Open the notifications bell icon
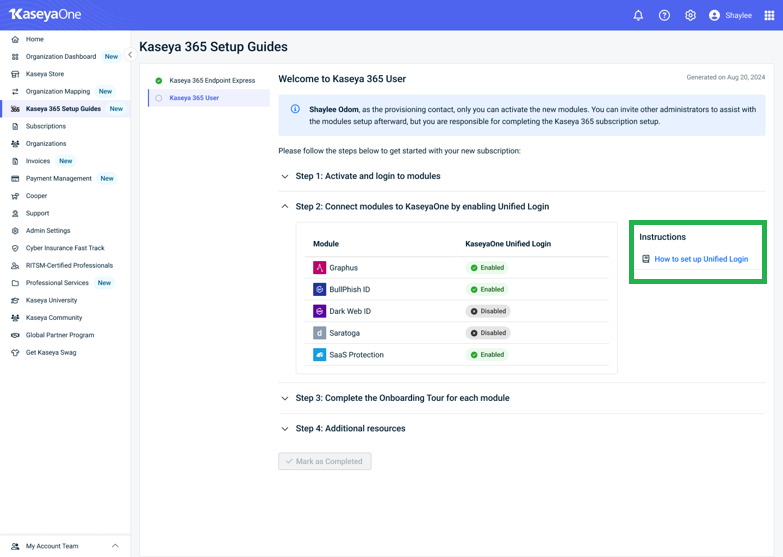Screen dimensions: 783x557 [638, 15]
